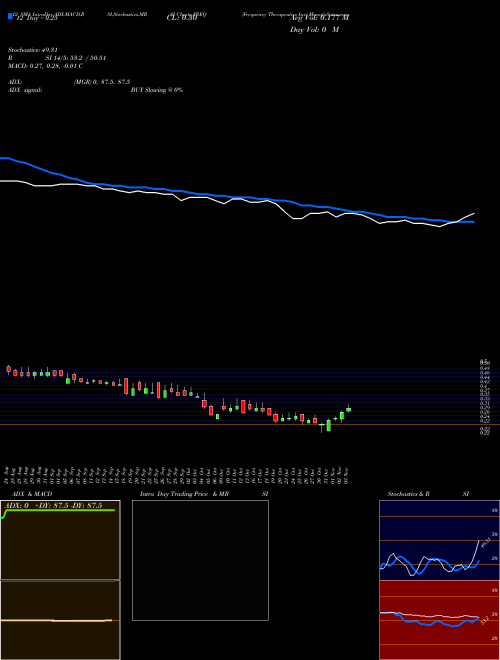
Task: Click the 'Stochastics & R' panel title
Action: [408, 494]
